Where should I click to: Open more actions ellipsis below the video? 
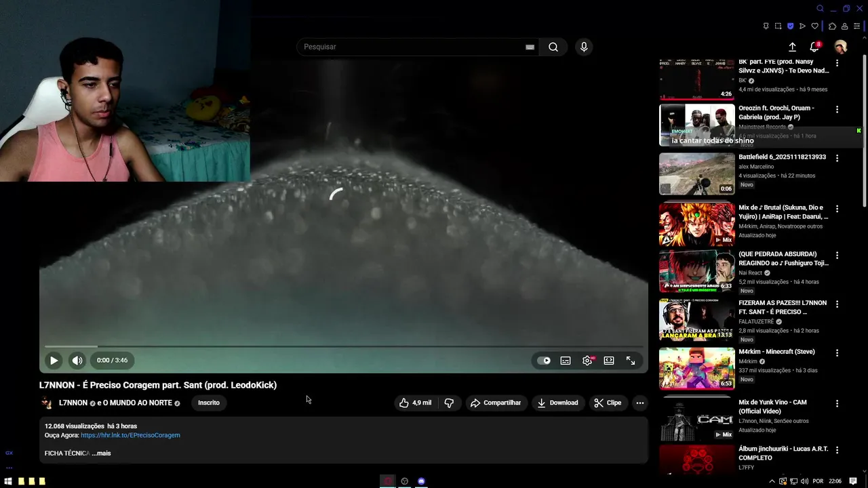coord(639,403)
